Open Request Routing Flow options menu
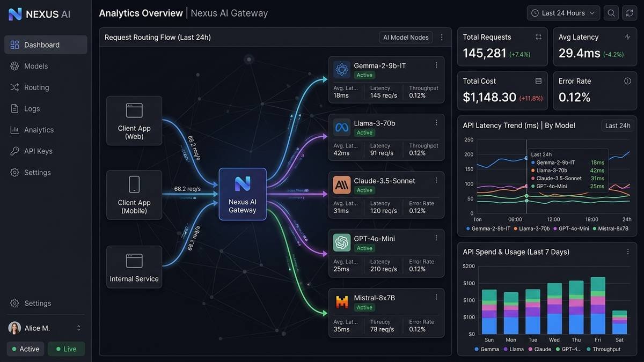This screenshot has width=644, height=362. point(442,38)
